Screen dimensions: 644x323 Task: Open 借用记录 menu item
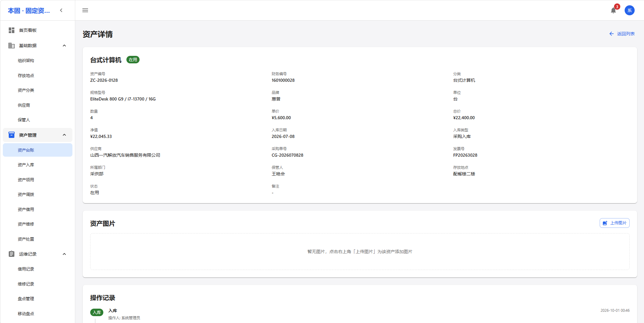tap(37, 269)
